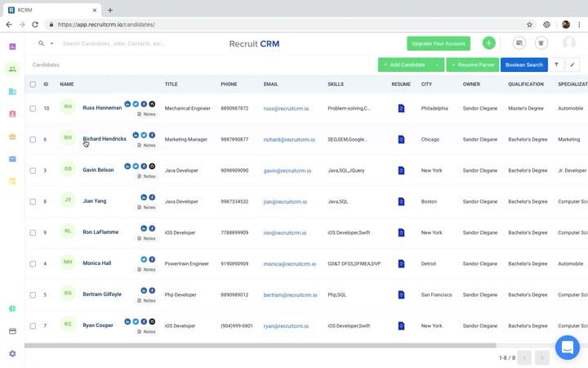Select Bertram Gilfoyle's row checkbox
This screenshot has width=588, height=368.
click(x=33, y=295)
